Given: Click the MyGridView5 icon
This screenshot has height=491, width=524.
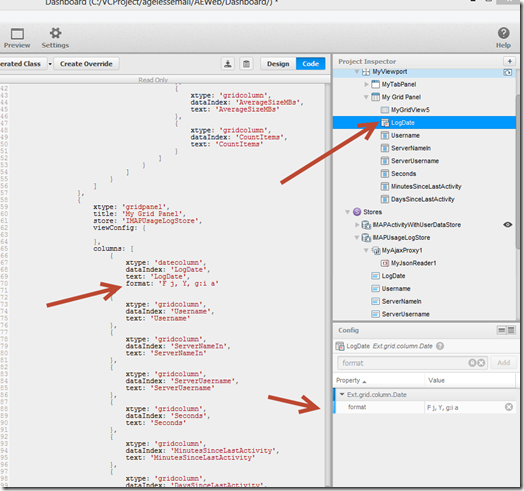Looking at the screenshot, I should 385,110.
